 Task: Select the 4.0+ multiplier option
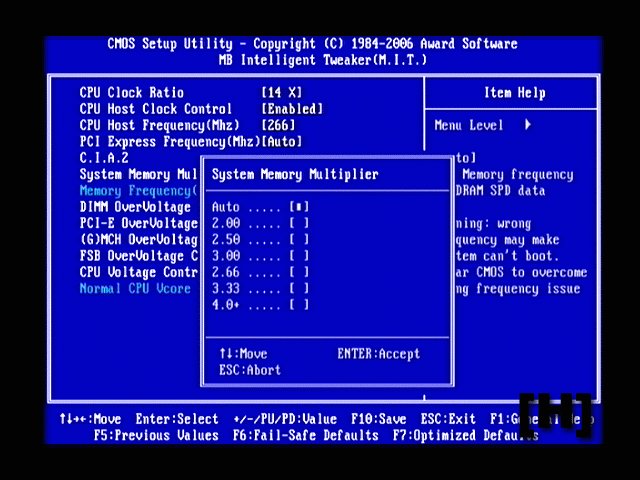pos(260,305)
